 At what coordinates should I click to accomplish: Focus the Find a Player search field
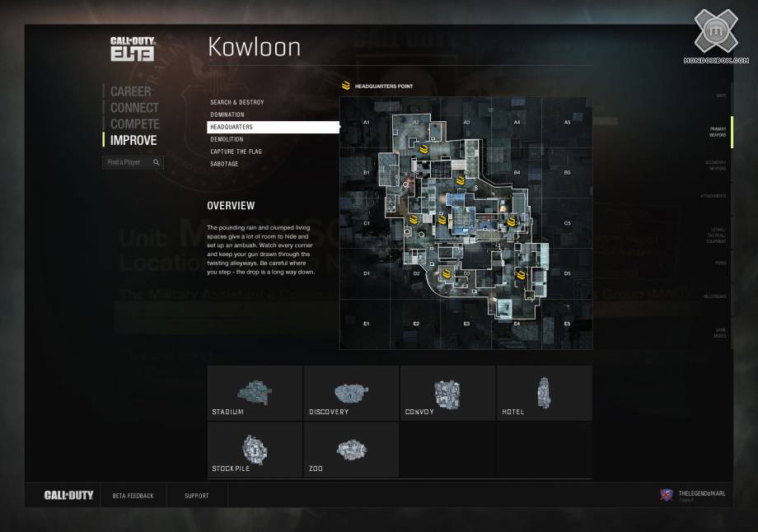coord(126,163)
